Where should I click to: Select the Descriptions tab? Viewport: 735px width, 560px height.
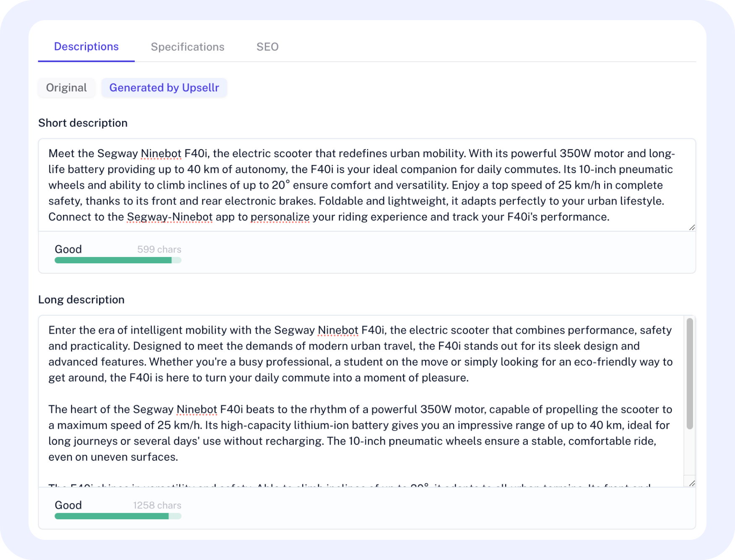pyautogui.click(x=86, y=47)
